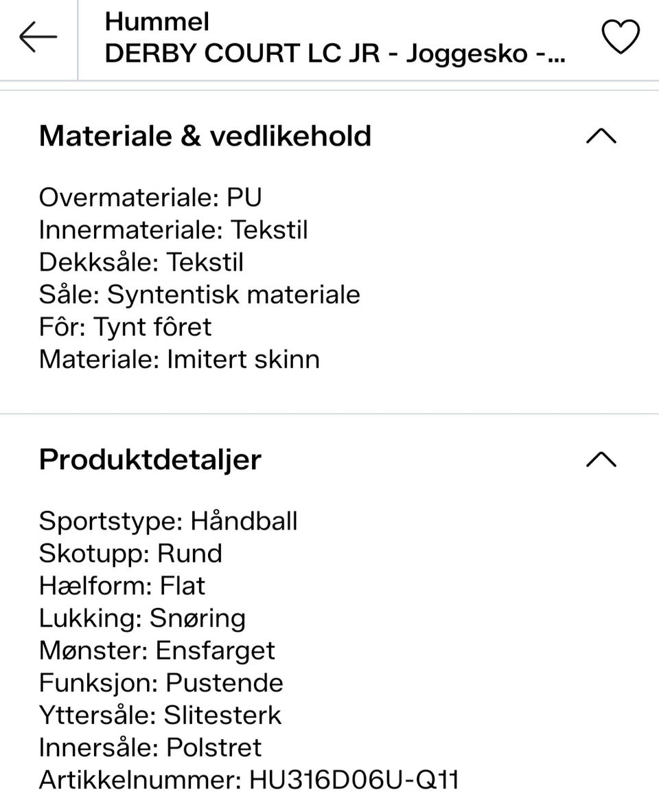659x812 pixels.
Task: Click the Hummel brand name
Action: coord(157,21)
